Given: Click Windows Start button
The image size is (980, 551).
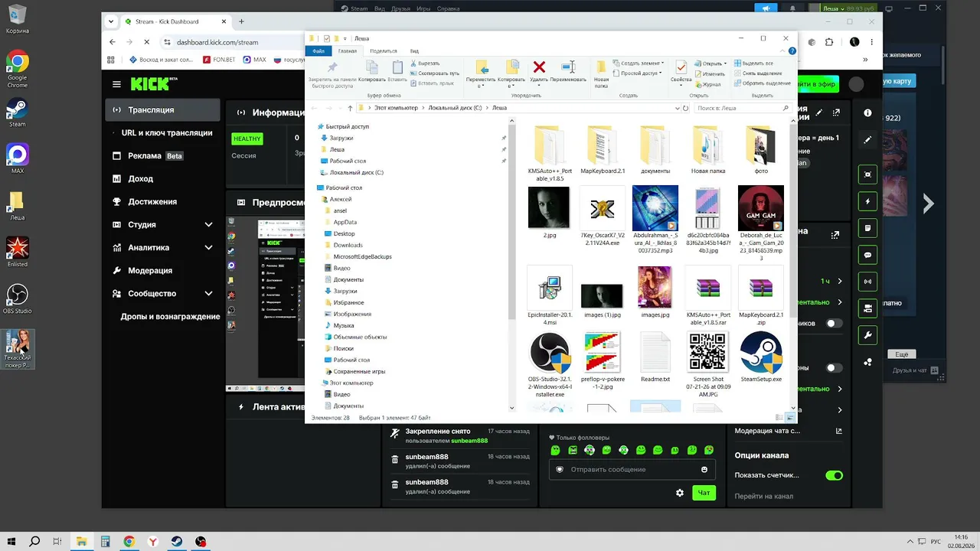Looking at the screenshot, I should point(11,542).
